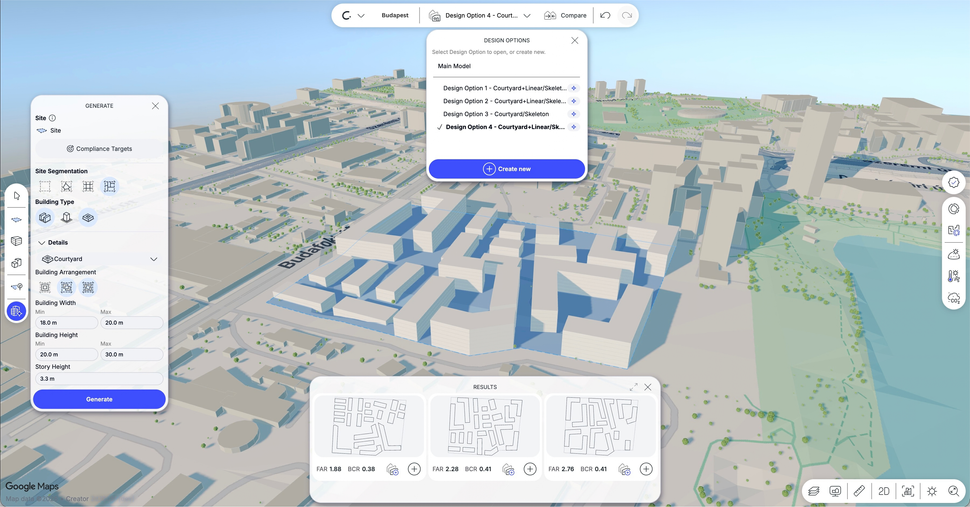Save FAR 1.88 result as design option
This screenshot has height=507, width=970.
tap(392, 469)
